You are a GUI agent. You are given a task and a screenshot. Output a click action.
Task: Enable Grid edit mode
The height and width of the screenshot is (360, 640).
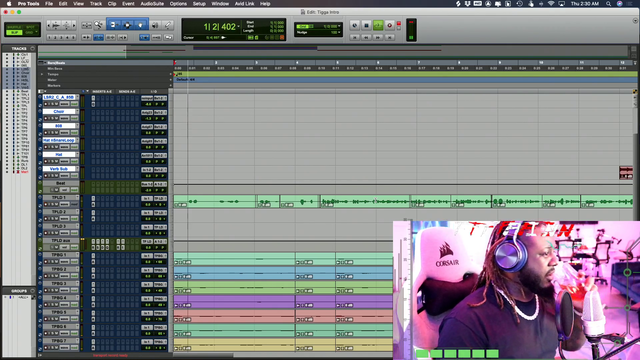click(29, 32)
